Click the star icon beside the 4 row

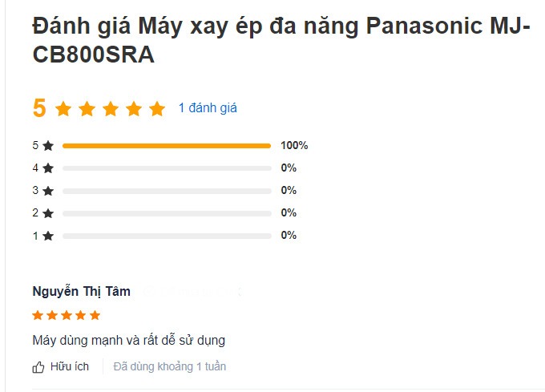pyautogui.click(x=48, y=168)
